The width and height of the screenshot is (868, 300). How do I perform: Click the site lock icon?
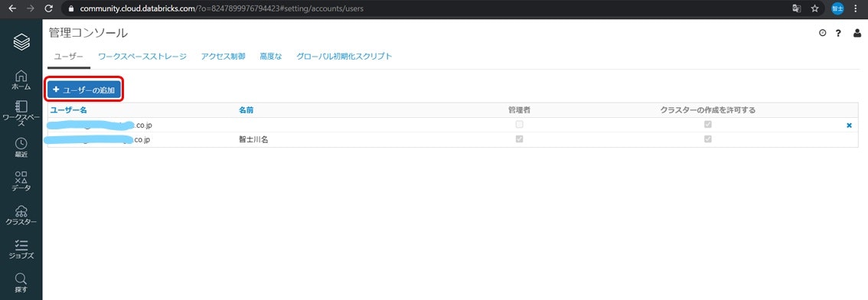[x=70, y=9]
